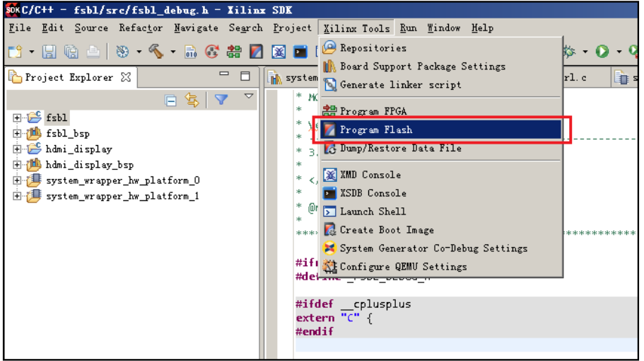The width and height of the screenshot is (644, 361).
Task: Expand the system_wrapper_hw_platform_0 node
Action: click(17, 180)
